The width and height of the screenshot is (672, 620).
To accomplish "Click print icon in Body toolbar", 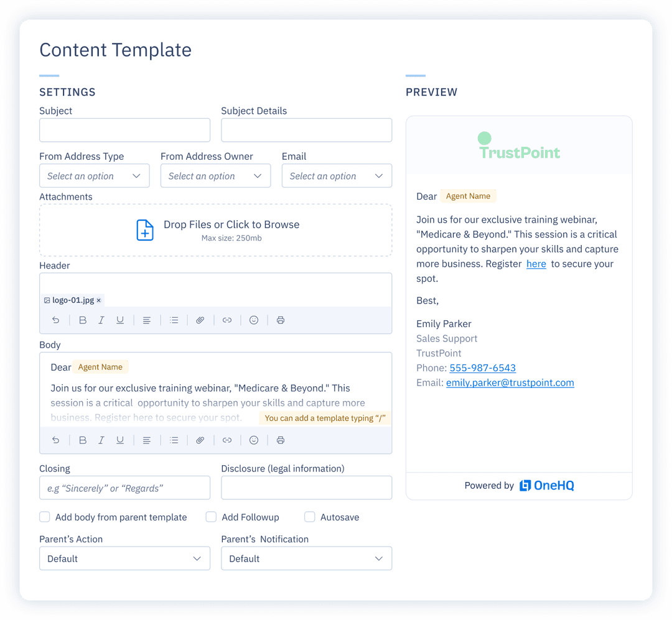I will [281, 440].
